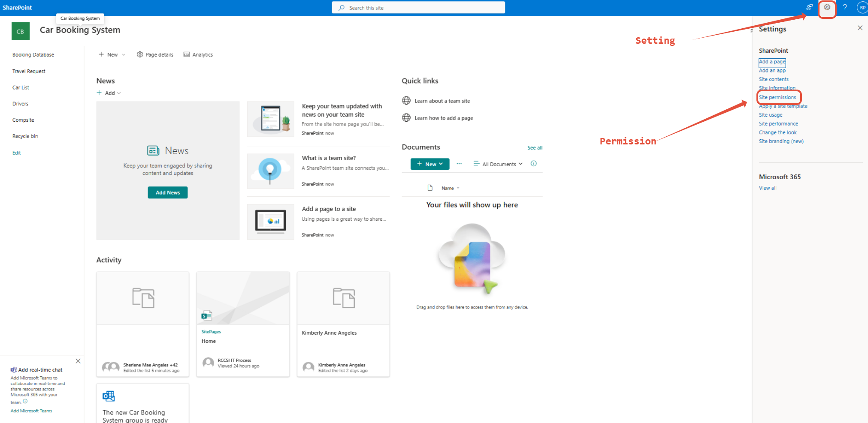Open the 'Add a page to a site' thumbnail
The image size is (868, 423).
tap(271, 222)
